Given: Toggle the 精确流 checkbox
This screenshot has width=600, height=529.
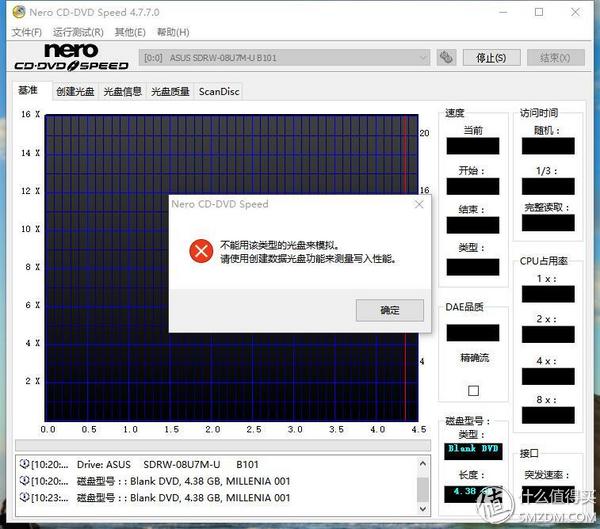Looking at the screenshot, I should (x=473, y=391).
